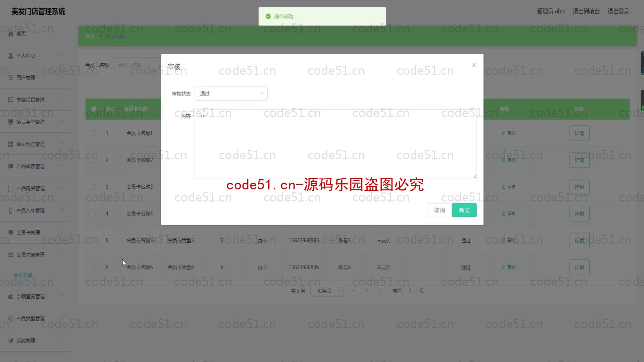Go to the previous page arrow
The image size is (644, 362).
(354, 291)
